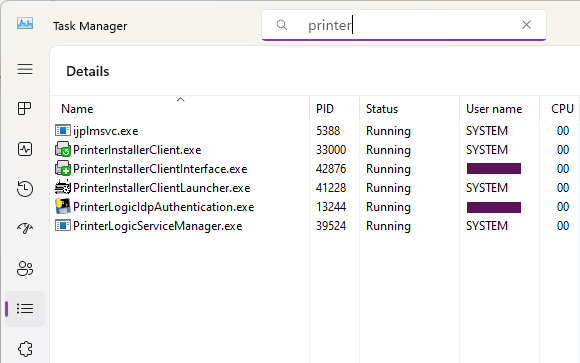Image resolution: width=580 pixels, height=363 pixels.
Task: Click the Details page heading
Action: (88, 71)
